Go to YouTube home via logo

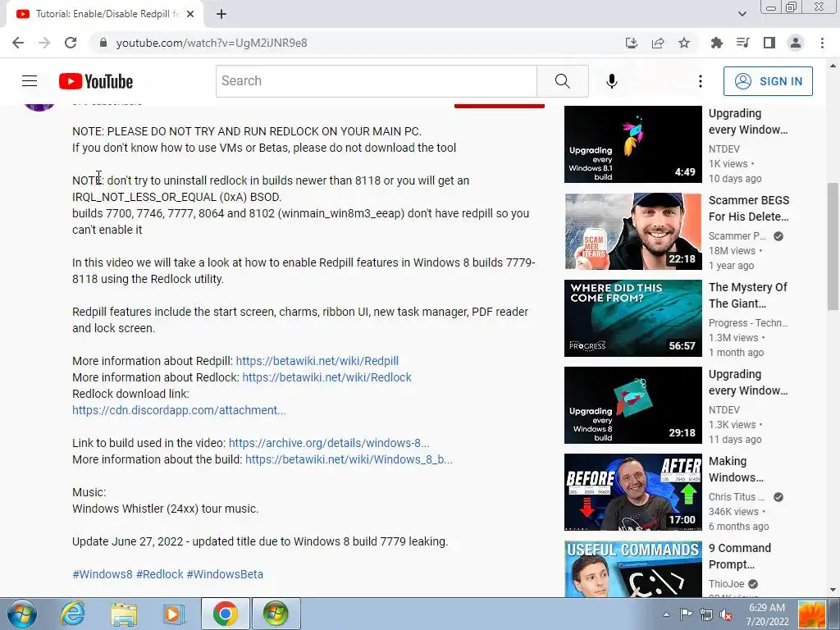coord(96,81)
